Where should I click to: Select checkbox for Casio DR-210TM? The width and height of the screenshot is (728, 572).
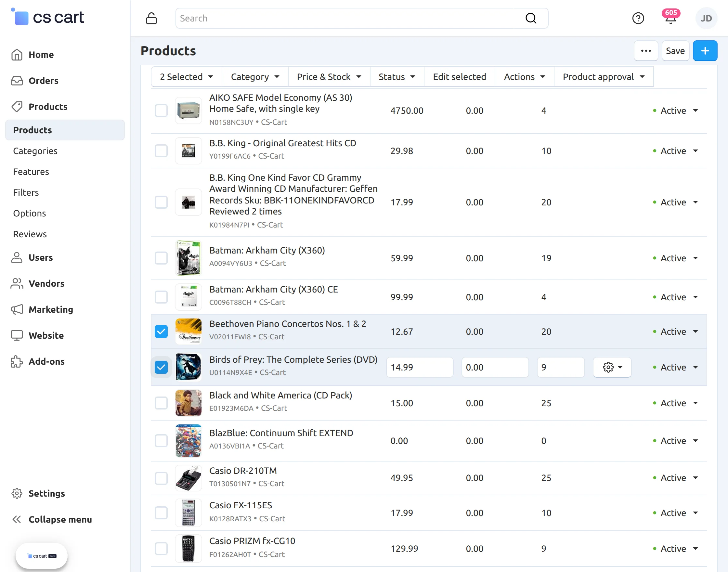point(161,478)
